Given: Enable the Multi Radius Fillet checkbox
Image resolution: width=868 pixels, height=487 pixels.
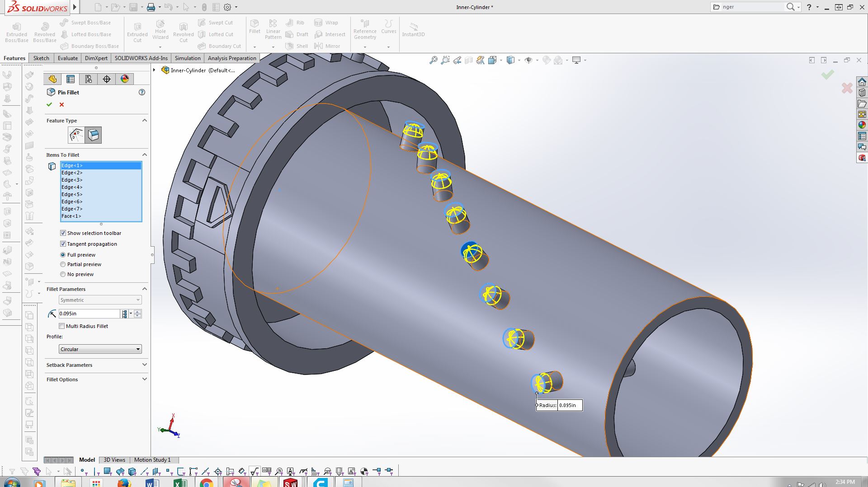Looking at the screenshot, I should (x=62, y=326).
